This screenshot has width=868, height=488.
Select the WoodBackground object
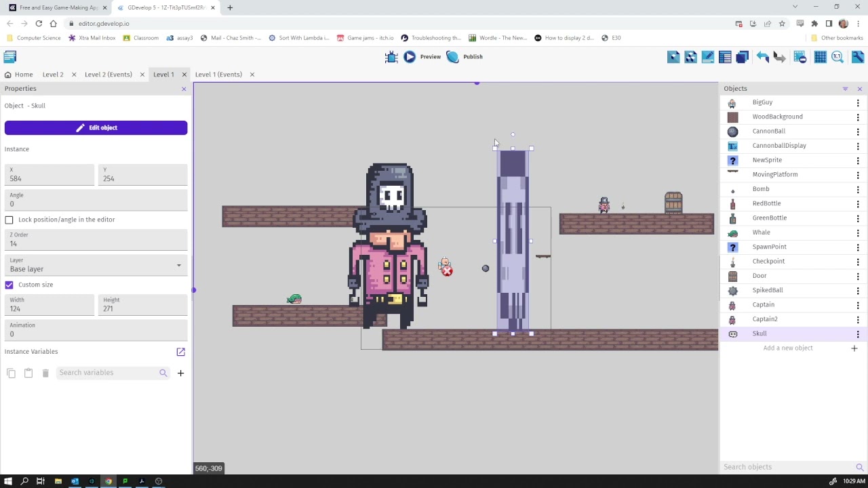click(777, 117)
